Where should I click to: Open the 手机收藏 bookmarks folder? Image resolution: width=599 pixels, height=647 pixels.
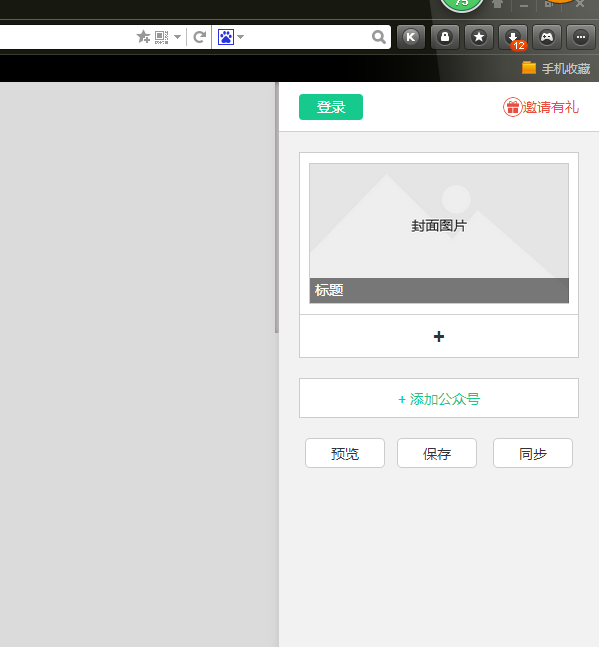(x=556, y=68)
